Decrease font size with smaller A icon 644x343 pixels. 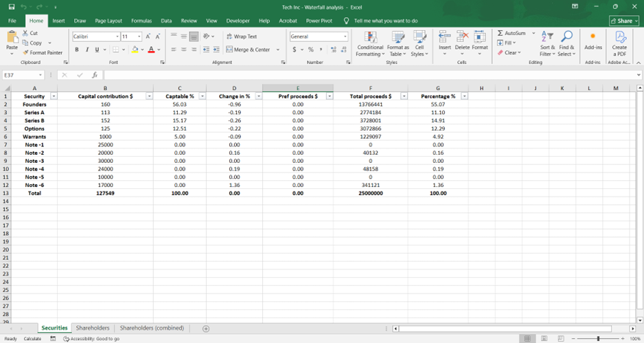(157, 36)
